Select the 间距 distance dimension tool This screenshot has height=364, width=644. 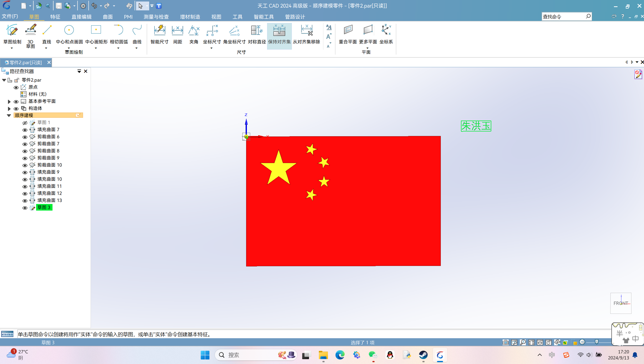177,34
